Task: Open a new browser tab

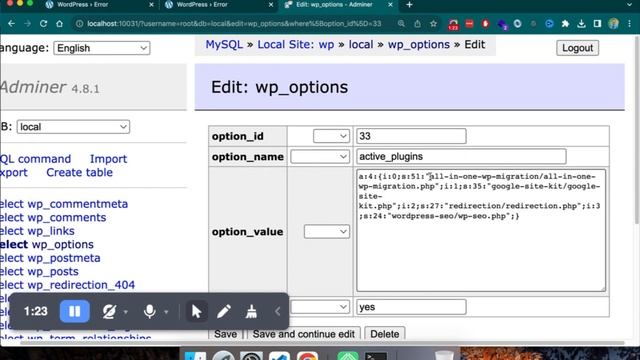Action: (x=409, y=4)
